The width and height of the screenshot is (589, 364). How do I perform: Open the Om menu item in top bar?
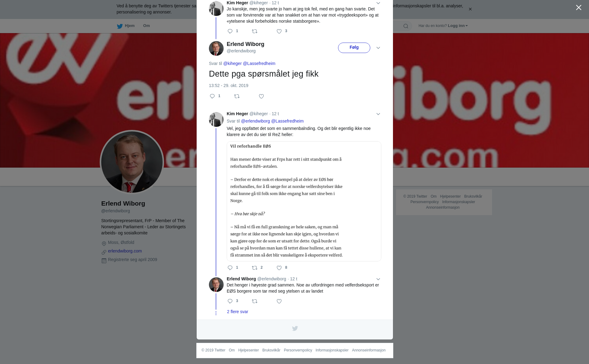tap(147, 26)
